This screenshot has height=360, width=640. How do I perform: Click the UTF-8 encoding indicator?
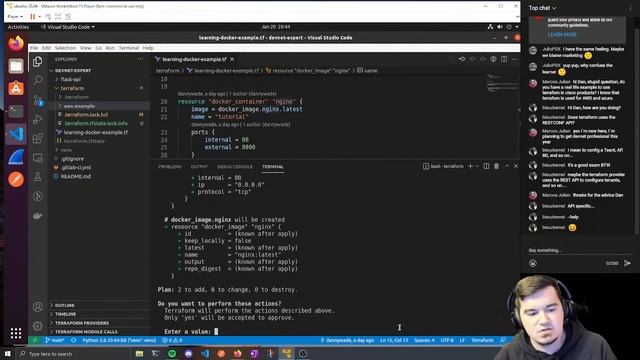447,340
